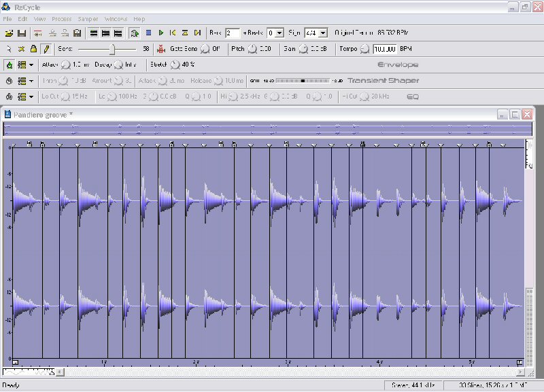
Task: Enable the Transient Shaper power button
Action: [10, 81]
